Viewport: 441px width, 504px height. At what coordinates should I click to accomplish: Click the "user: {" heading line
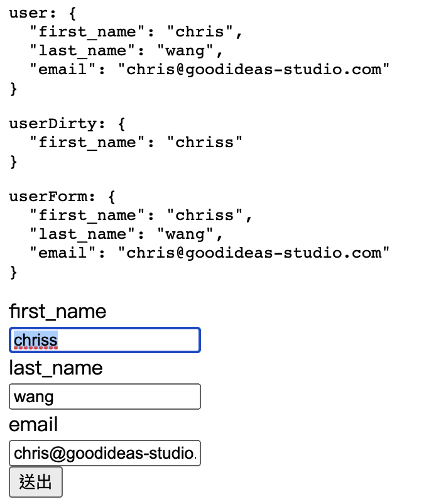[43, 13]
